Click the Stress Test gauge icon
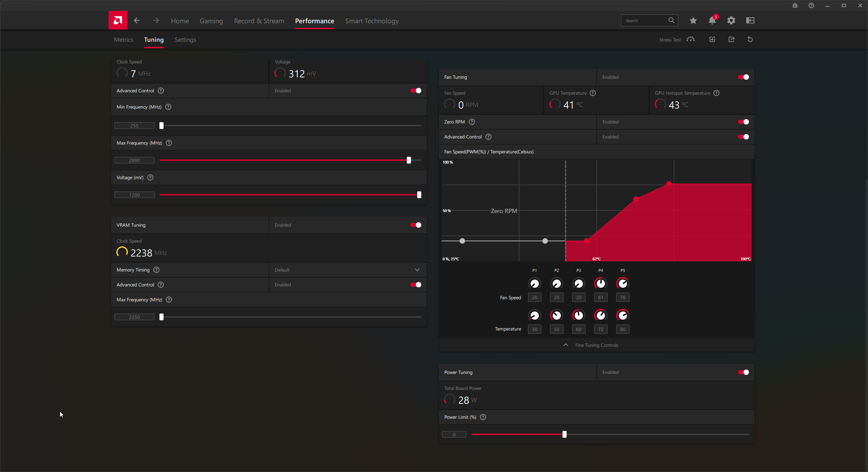The height and width of the screenshot is (472, 868). (x=691, y=39)
